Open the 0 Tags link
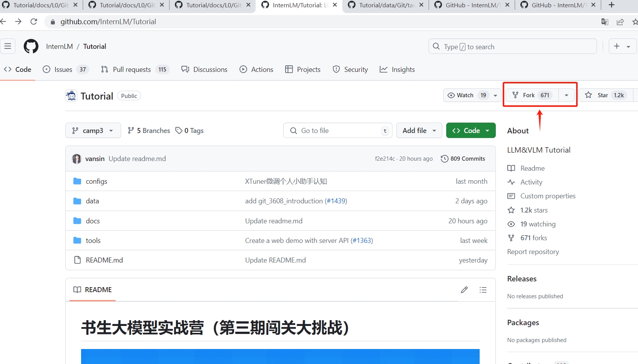This screenshot has height=364, width=638. 189,131
